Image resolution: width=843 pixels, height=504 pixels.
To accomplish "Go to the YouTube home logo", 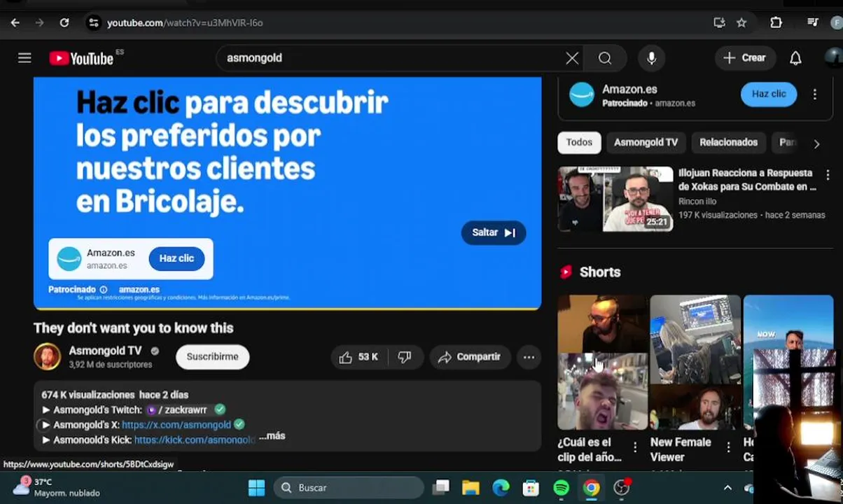I will coord(81,58).
